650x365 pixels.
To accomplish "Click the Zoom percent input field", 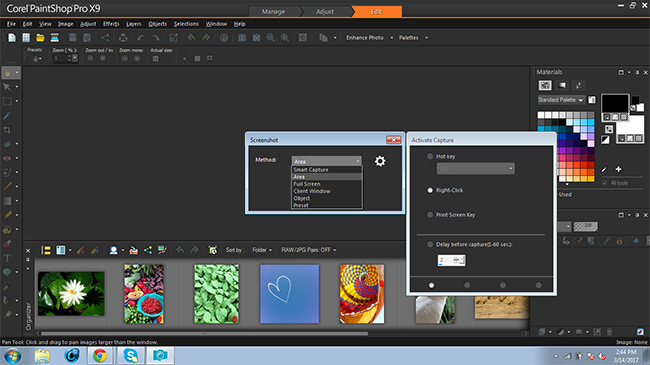I will [x=61, y=58].
